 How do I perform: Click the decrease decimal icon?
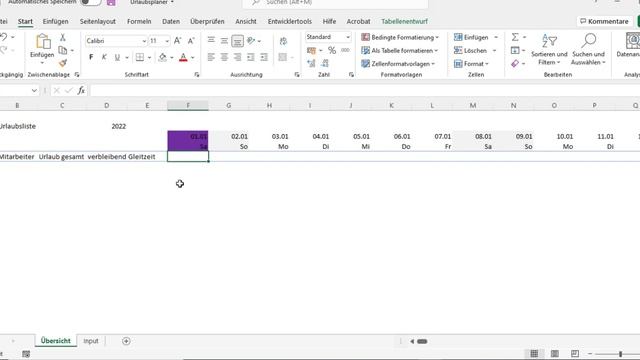325,63
